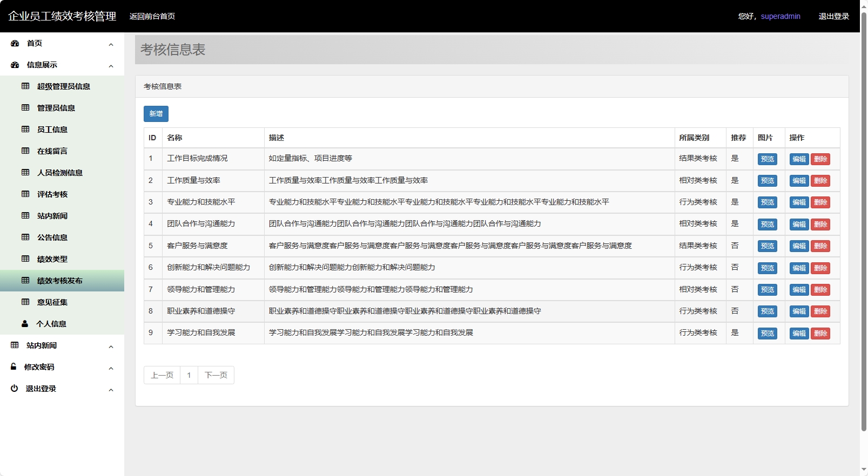
Task: Go to previous page with 上一页
Action: [162, 375]
